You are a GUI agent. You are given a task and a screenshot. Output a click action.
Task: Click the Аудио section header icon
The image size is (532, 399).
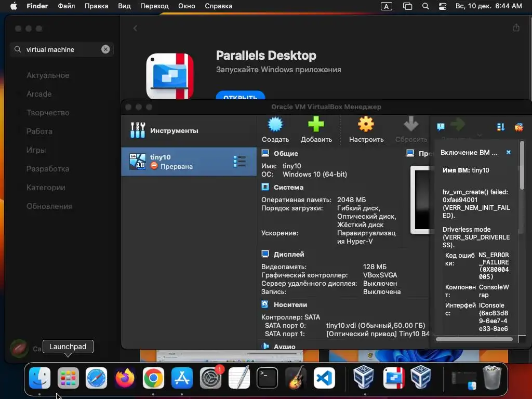pos(265,345)
